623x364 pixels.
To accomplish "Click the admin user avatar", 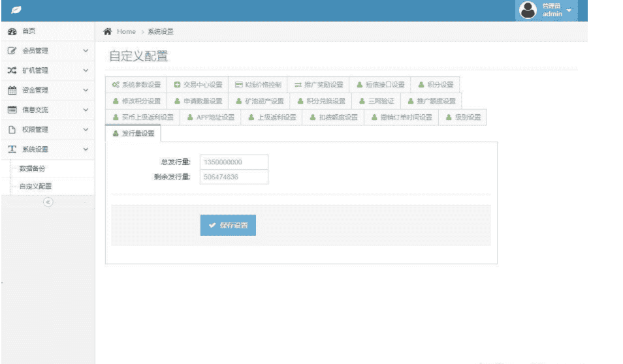I will click(x=528, y=10).
